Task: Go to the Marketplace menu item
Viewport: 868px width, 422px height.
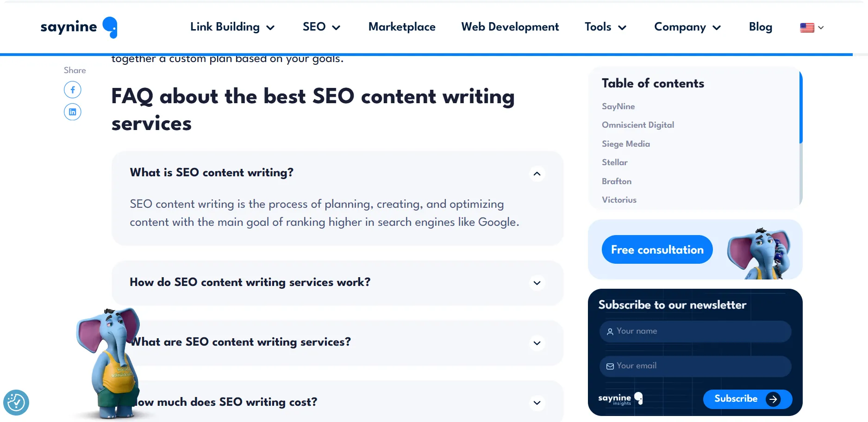Action: coord(401,27)
